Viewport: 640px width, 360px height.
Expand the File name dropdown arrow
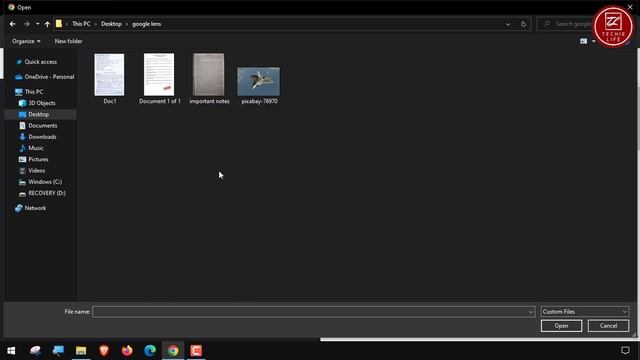pyautogui.click(x=531, y=312)
